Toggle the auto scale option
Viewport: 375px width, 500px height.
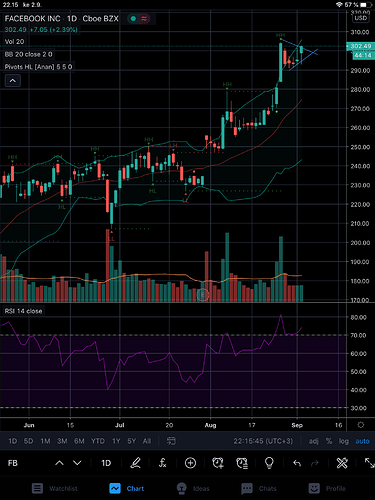(x=362, y=441)
